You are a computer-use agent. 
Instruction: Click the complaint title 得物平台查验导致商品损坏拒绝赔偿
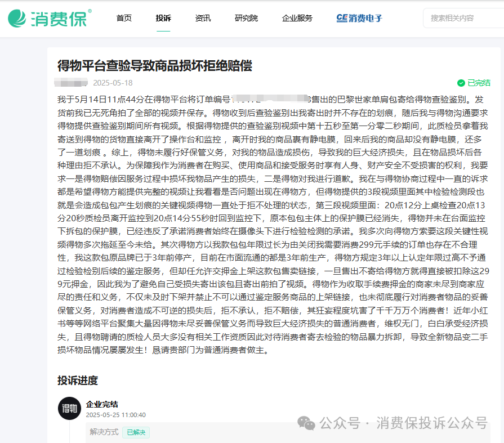tap(155, 66)
